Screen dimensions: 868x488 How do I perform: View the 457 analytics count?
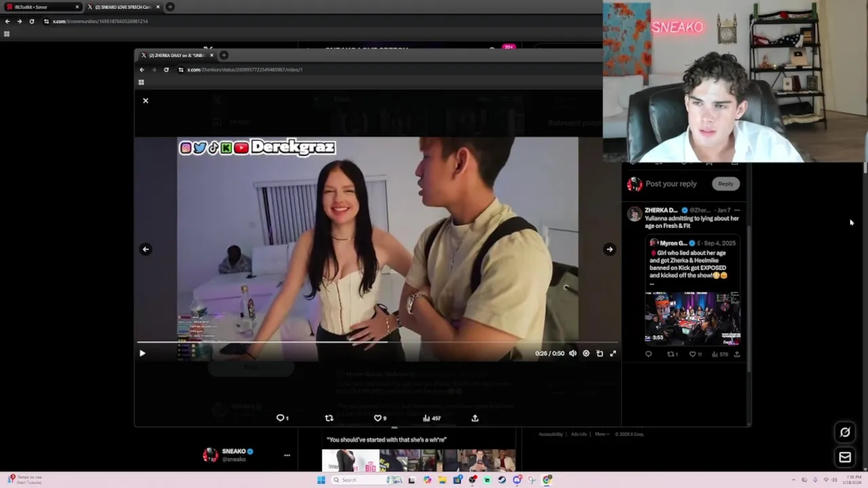pos(431,418)
